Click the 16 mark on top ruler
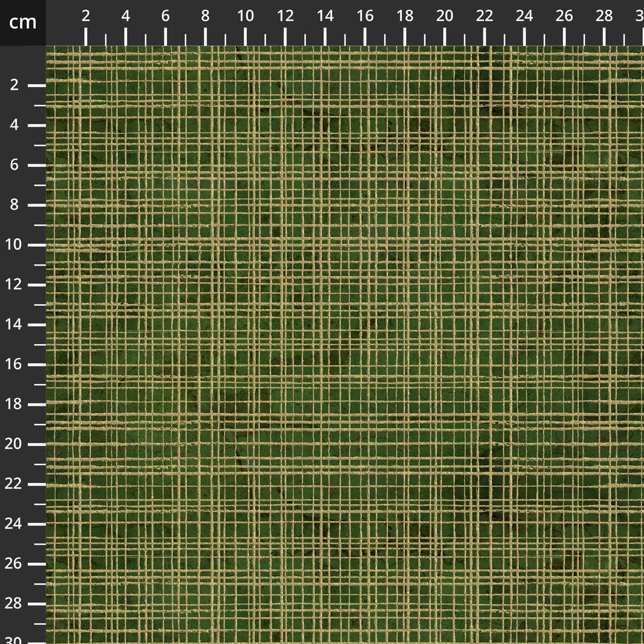The width and height of the screenshot is (644, 644). [365, 16]
